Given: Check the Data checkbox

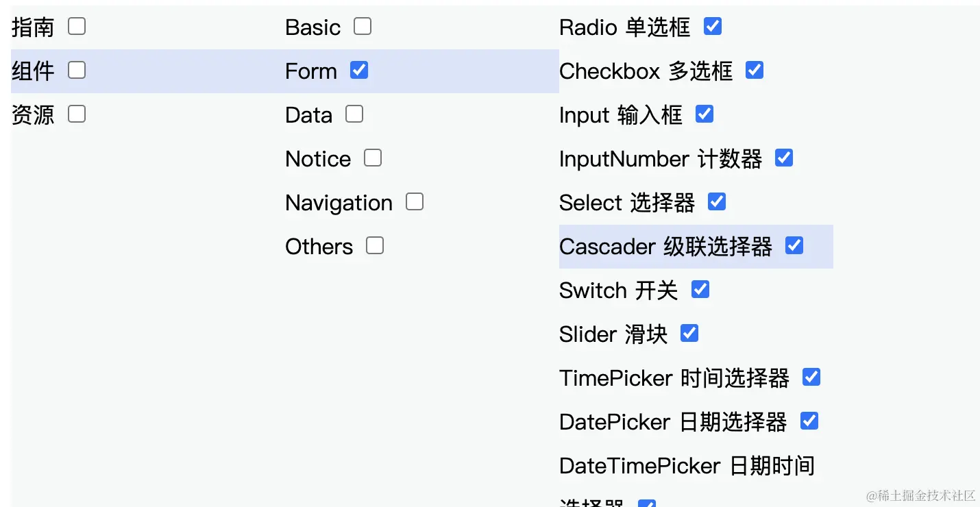Looking at the screenshot, I should tap(354, 114).
